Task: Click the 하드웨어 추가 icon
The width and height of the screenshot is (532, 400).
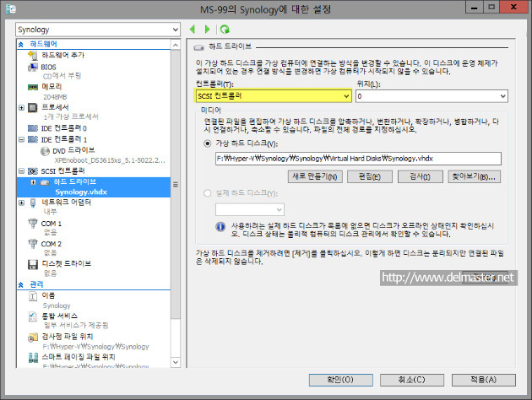Action: pyautogui.click(x=33, y=55)
